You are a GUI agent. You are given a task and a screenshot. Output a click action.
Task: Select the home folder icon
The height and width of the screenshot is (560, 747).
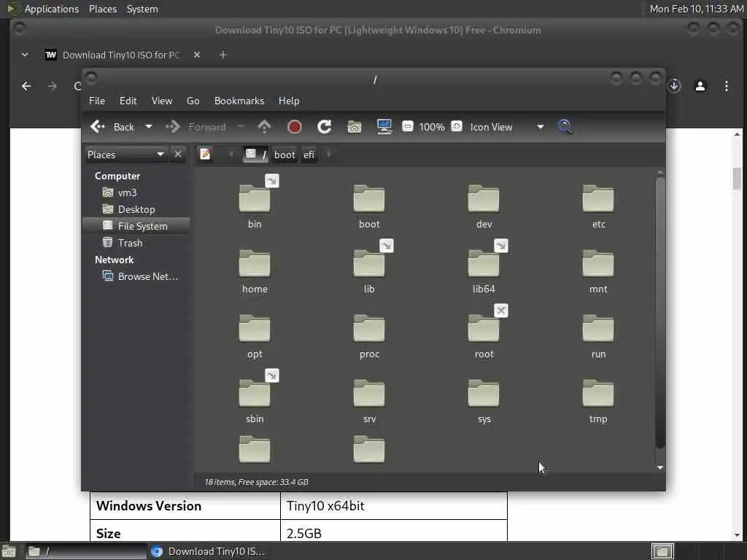(255, 264)
